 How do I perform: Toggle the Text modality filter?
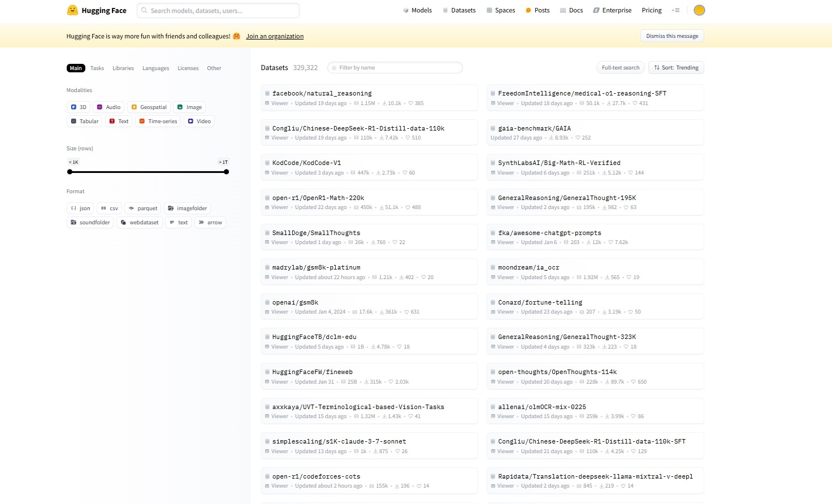(119, 121)
